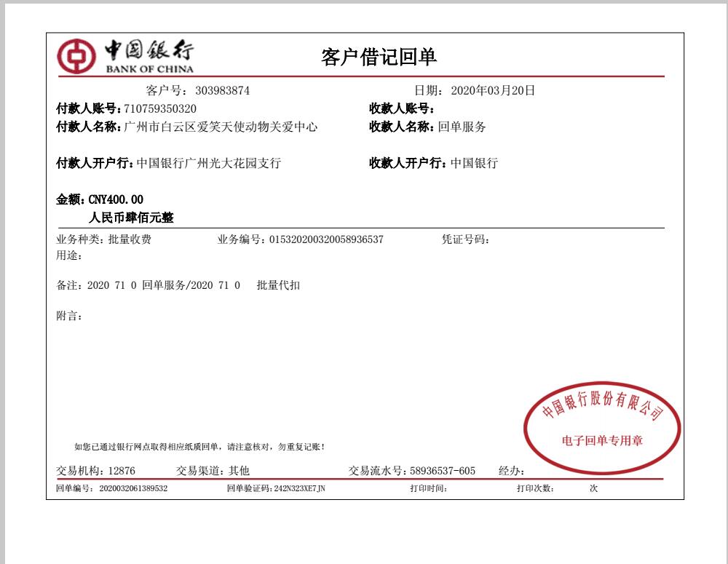Viewport: 728px width, 564px height.
Task: Click the BANK OF CHINA English wordmark
Action: (x=149, y=69)
